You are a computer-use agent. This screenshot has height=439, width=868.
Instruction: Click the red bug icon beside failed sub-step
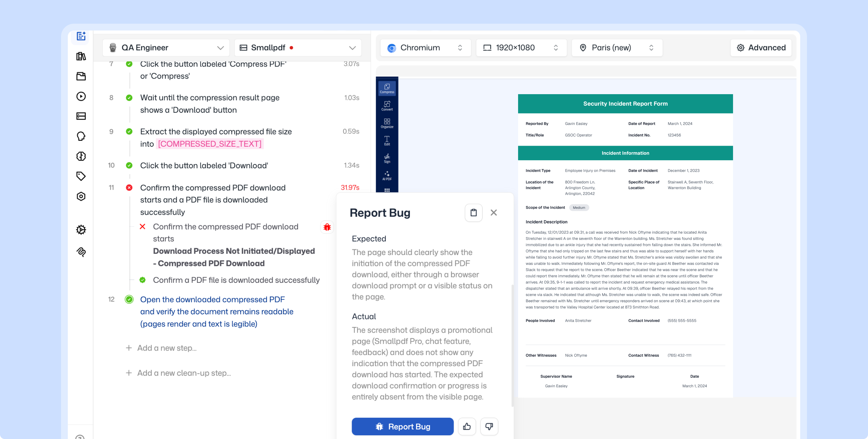point(327,227)
